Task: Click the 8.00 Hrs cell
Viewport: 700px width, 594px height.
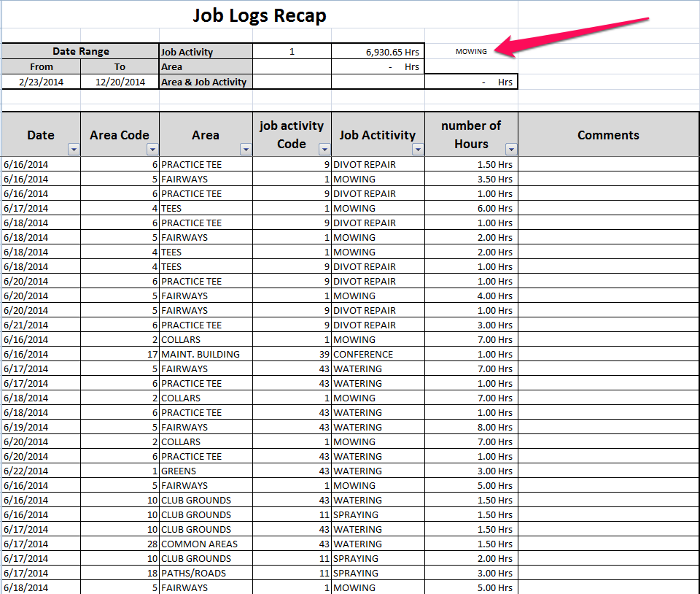Action: coord(471,427)
